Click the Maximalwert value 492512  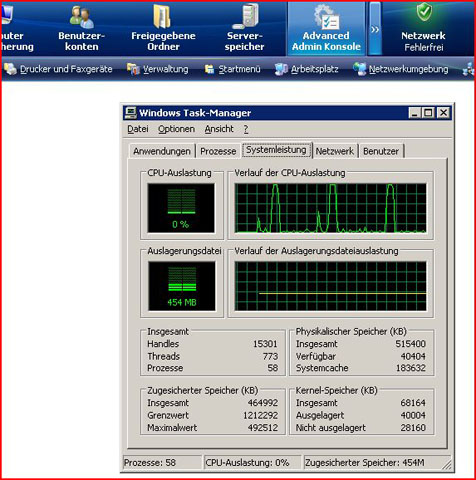(x=263, y=428)
